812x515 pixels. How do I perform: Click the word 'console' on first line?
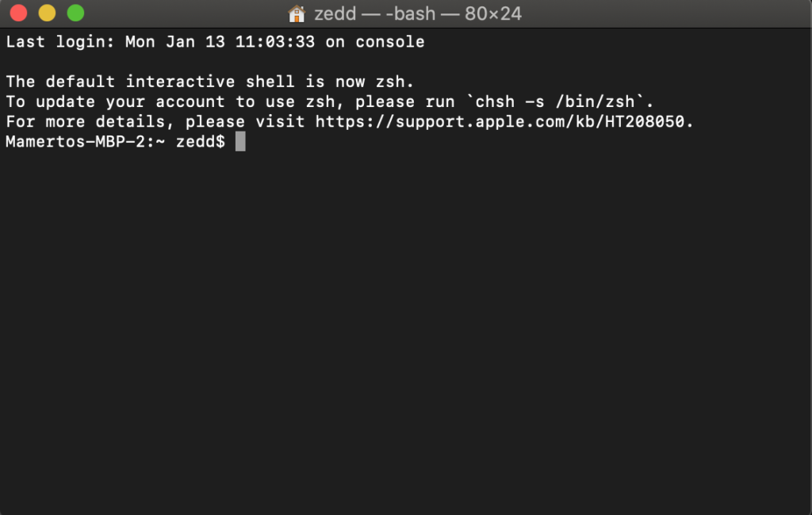pyautogui.click(x=390, y=42)
